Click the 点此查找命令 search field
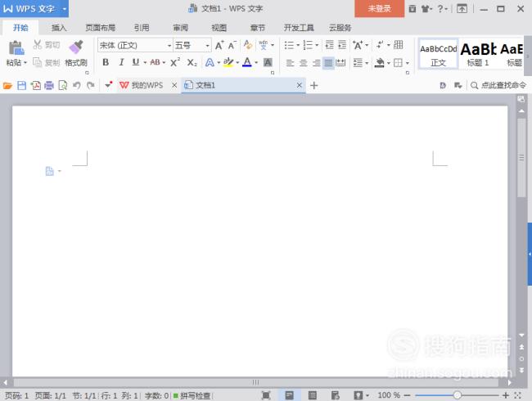Image resolution: width=532 pixels, height=401 pixels. [x=498, y=85]
